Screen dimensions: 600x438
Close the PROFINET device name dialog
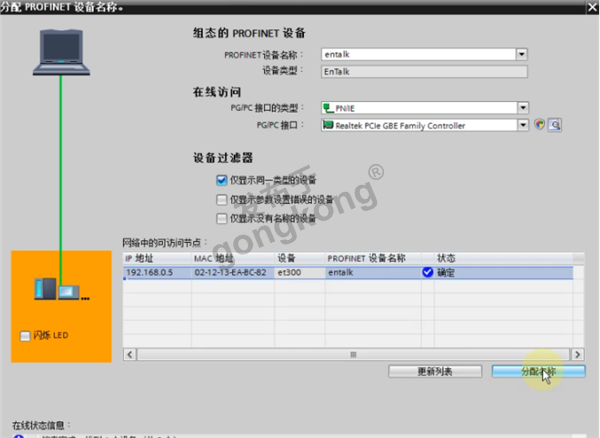click(593, 8)
